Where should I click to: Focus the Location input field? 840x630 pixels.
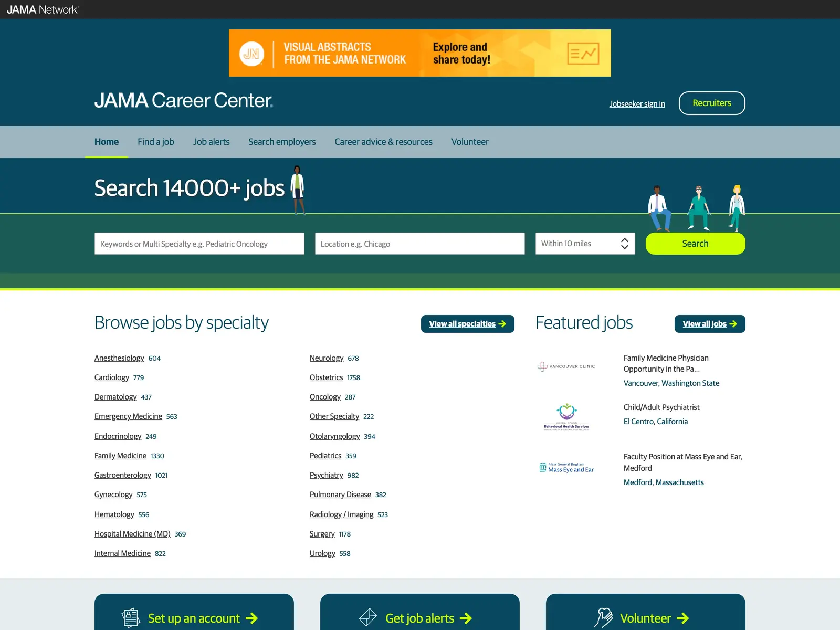point(420,244)
